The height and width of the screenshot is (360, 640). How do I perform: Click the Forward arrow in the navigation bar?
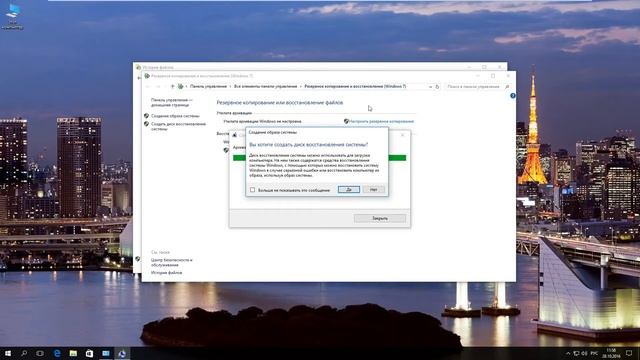[158, 87]
